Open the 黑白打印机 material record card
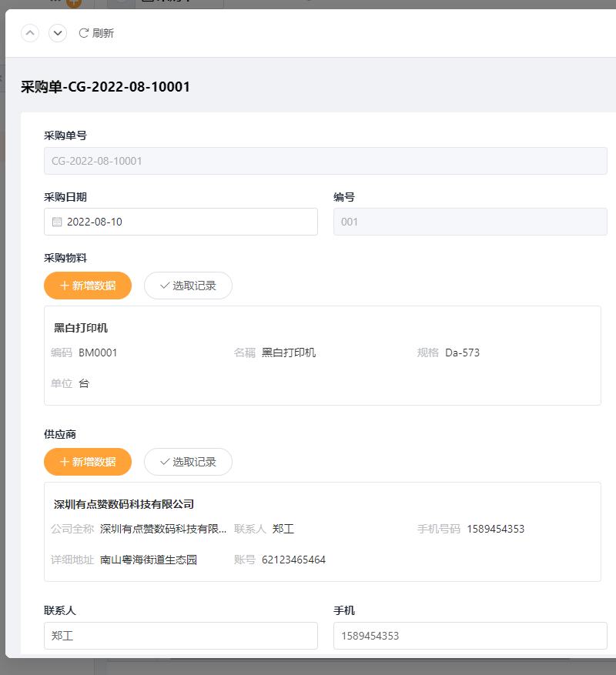 click(x=323, y=356)
